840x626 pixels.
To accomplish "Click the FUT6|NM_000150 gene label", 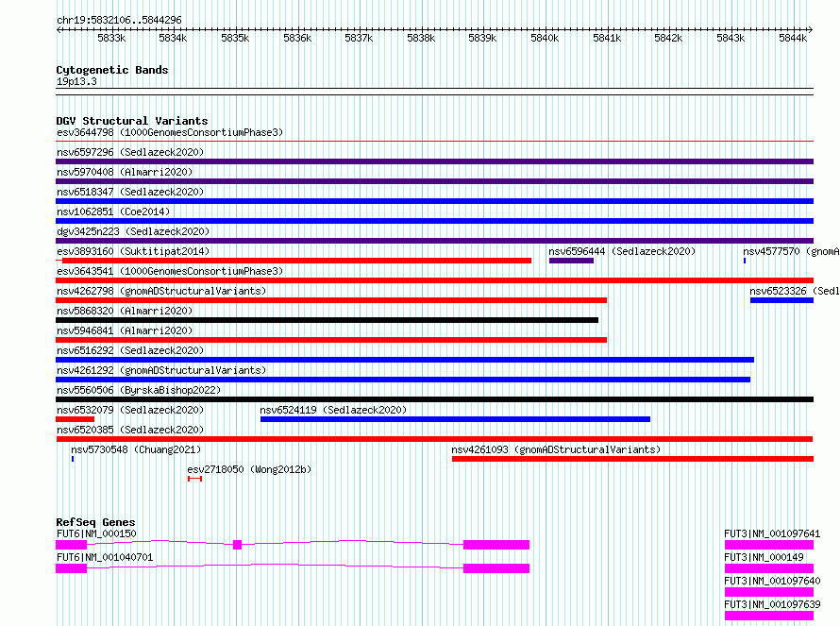I will (x=96, y=533).
